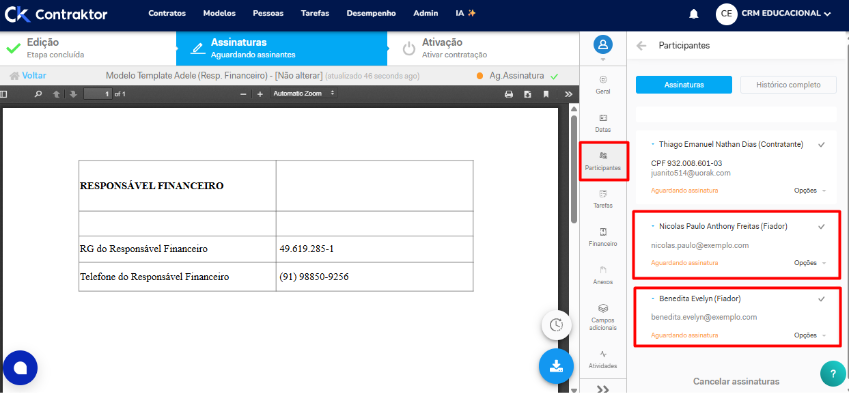Open the Campos adicionais sidebar section
849x393 pixels.
(603, 317)
